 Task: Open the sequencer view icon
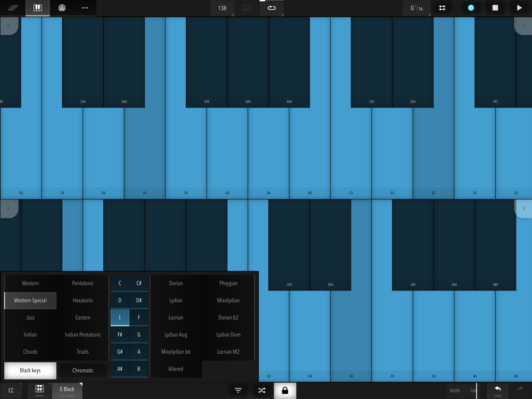(13, 8)
